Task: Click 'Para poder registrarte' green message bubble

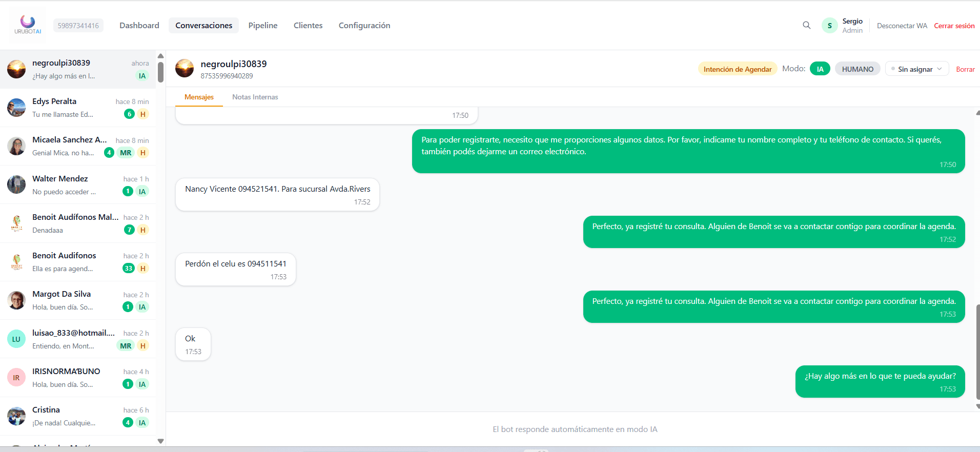Action: click(x=688, y=151)
